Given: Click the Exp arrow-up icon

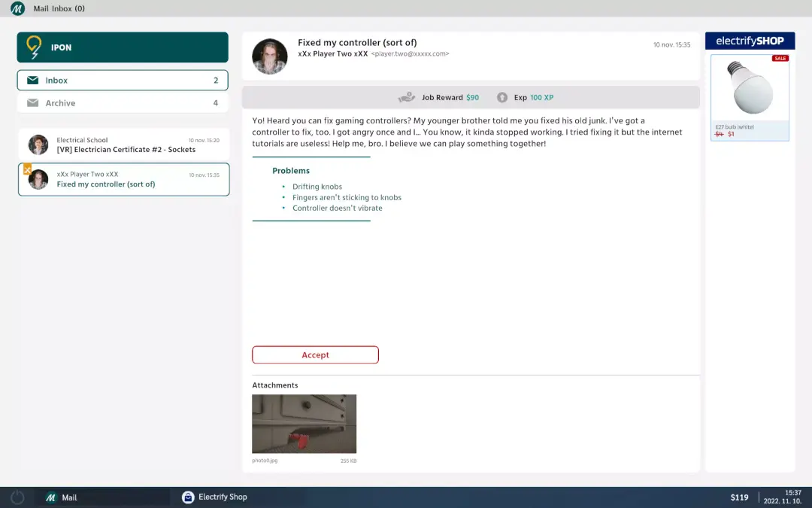Looking at the screenshot, I should [x=501, y=97].
